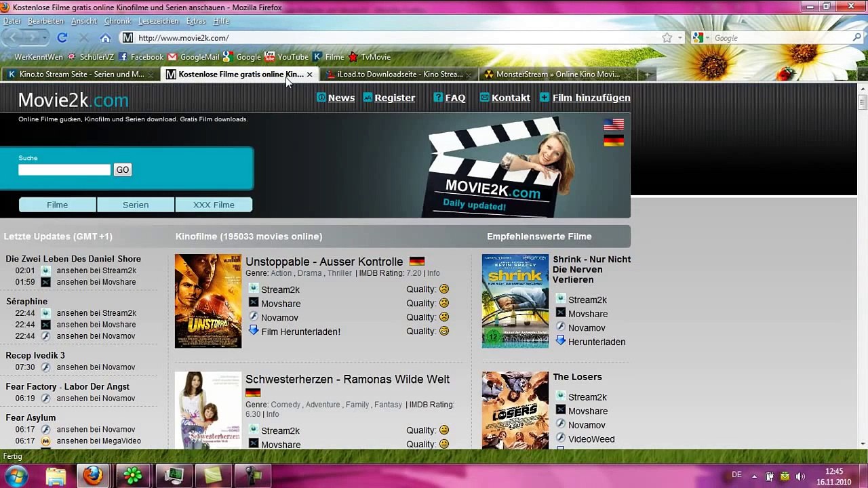The width and height of the screenshot is (868, 488).
Task: Switch to the iLoad.to Downloadseite tab
Action: click(399, 75)
